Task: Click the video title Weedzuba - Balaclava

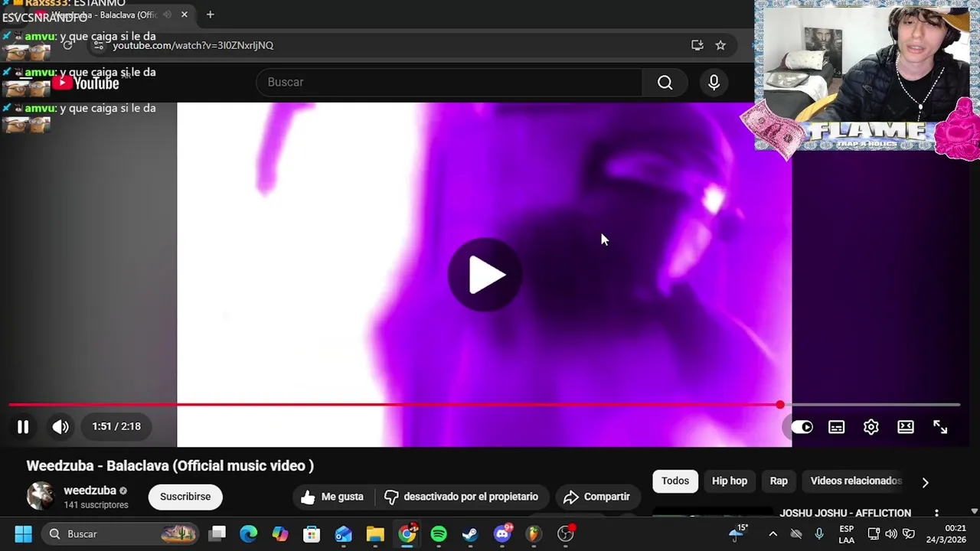Action: click(x=170, y=465)
